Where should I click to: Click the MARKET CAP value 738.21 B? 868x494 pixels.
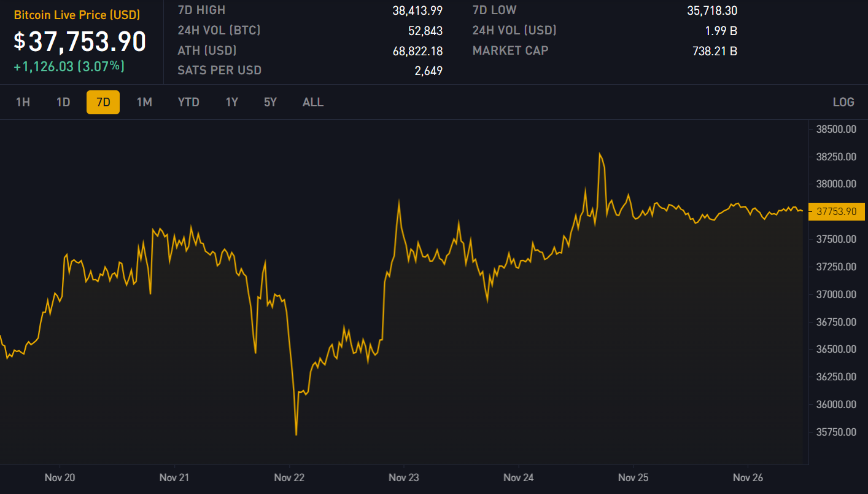click(x=715, y=51)
